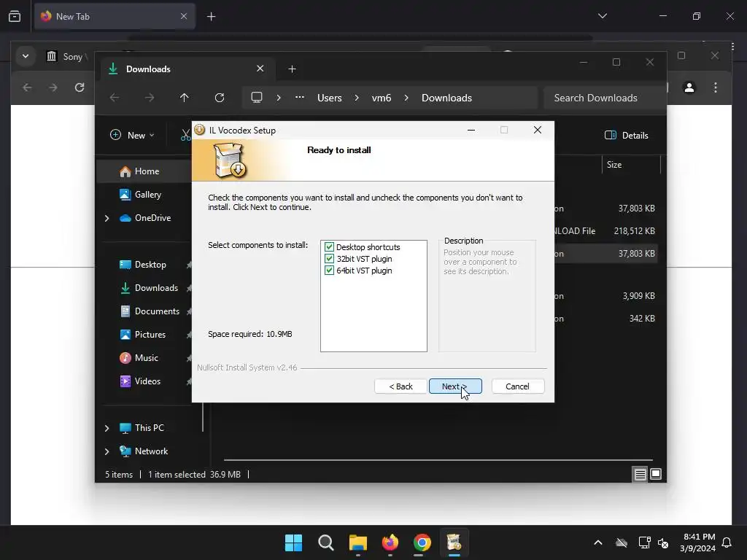Click the Explorer forward arrow
The height and width of the screenshot is (560, 747).
(150, 98)
